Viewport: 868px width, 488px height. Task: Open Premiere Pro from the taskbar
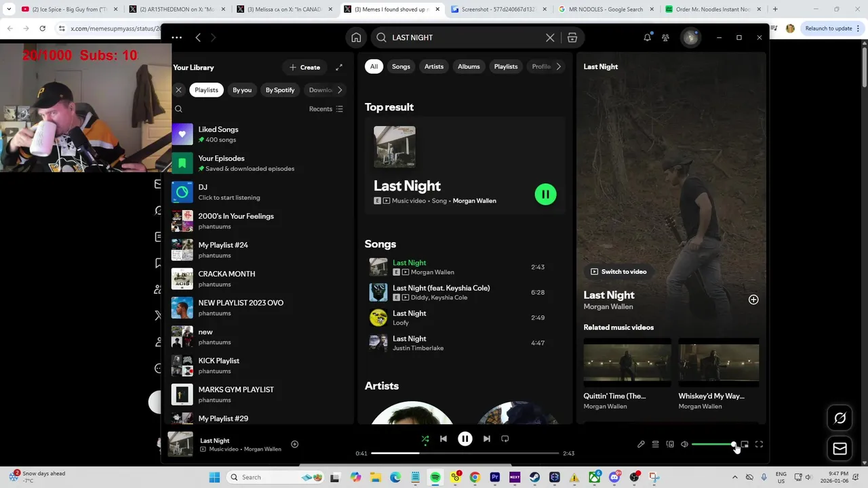click(494, 477)
